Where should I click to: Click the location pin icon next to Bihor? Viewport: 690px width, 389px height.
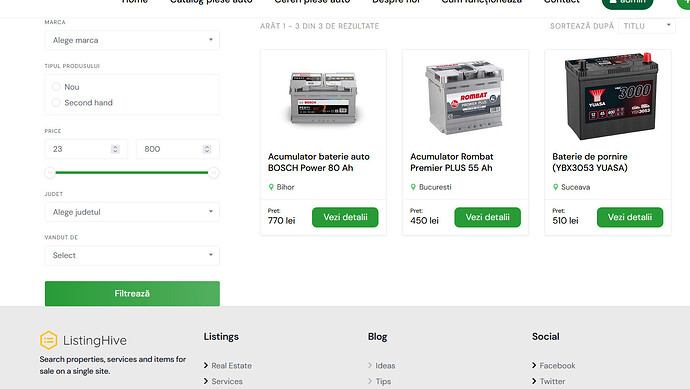click(271, 187)
